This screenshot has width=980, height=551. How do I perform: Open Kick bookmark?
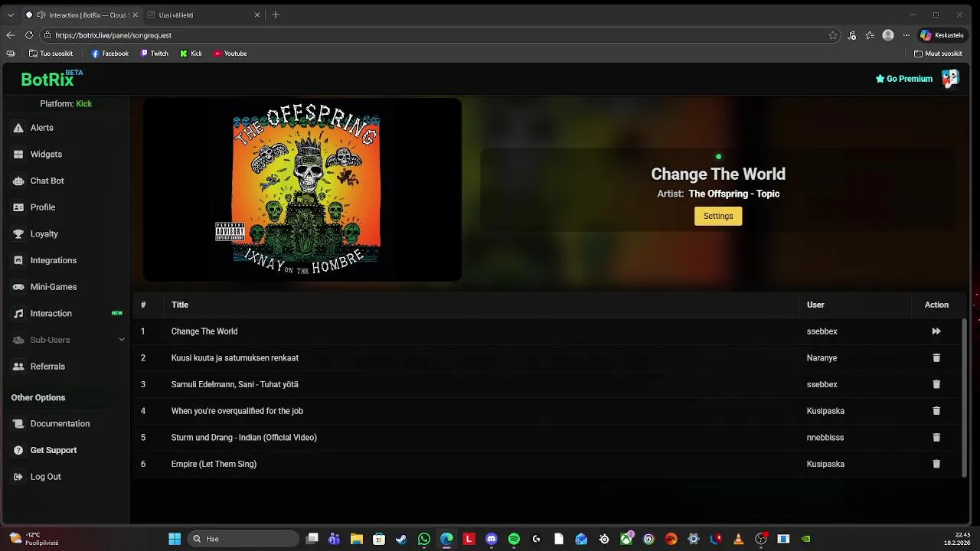tap(191, 54)
